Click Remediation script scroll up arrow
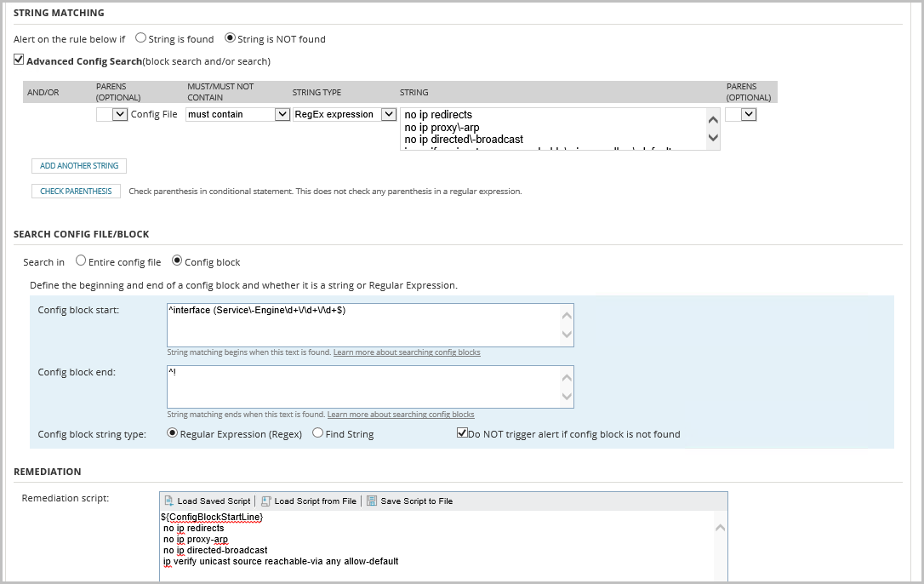 (720, 528)
